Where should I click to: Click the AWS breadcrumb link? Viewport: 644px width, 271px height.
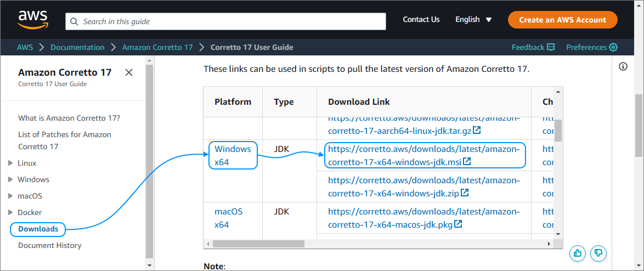coord(25,47)
